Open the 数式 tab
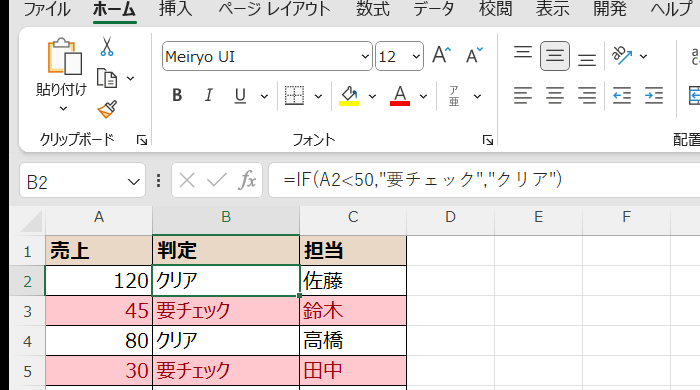Image resolution: width=700 pixels, height=390 pixels. pos(373,8)
